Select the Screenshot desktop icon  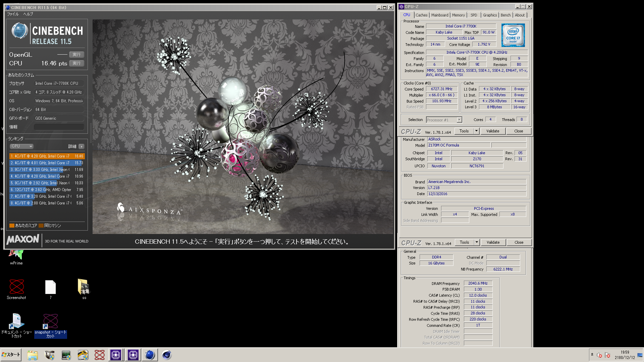16,290
